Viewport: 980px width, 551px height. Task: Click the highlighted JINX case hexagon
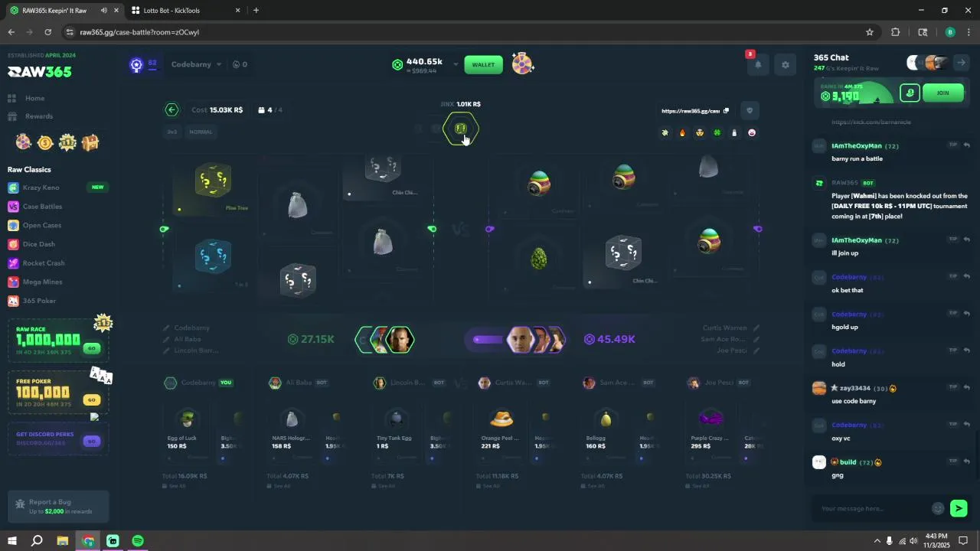[460, 129]
